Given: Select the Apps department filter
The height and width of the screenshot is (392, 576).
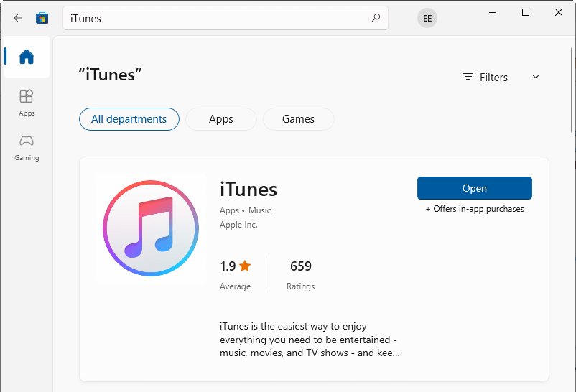Looking at the screenshot, I should (221, 119).
